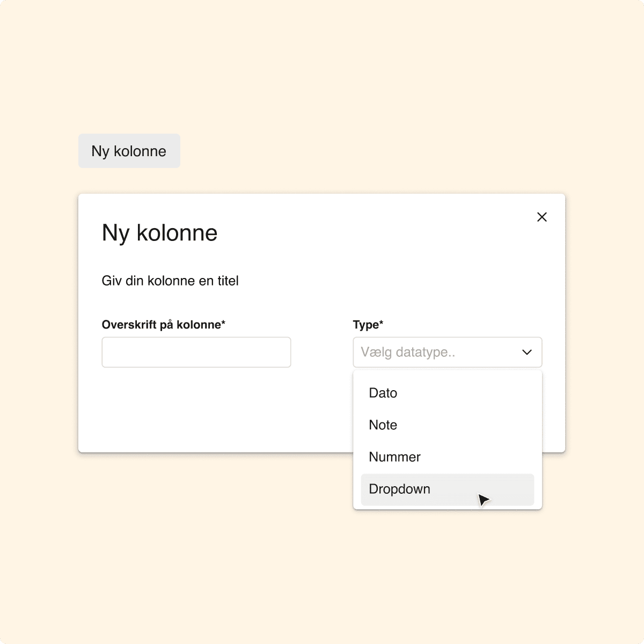
Task: Choose Note as the column type
Action: 382,425
